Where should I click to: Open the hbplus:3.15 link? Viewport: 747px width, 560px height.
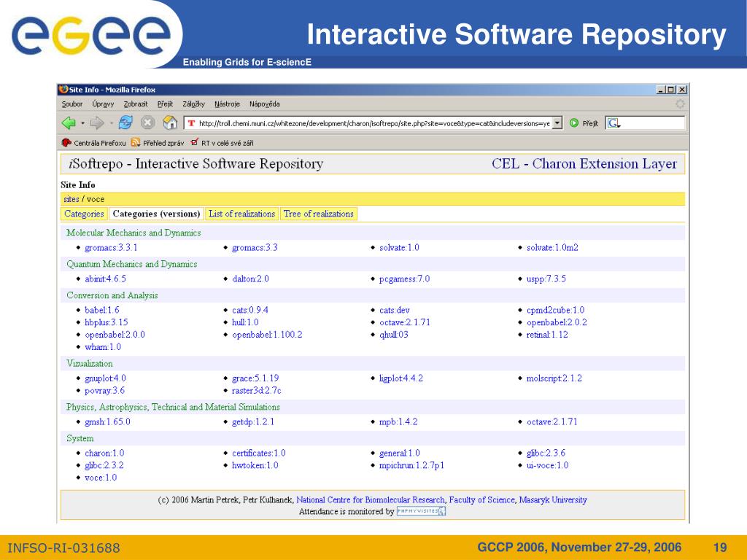(107, 322)
